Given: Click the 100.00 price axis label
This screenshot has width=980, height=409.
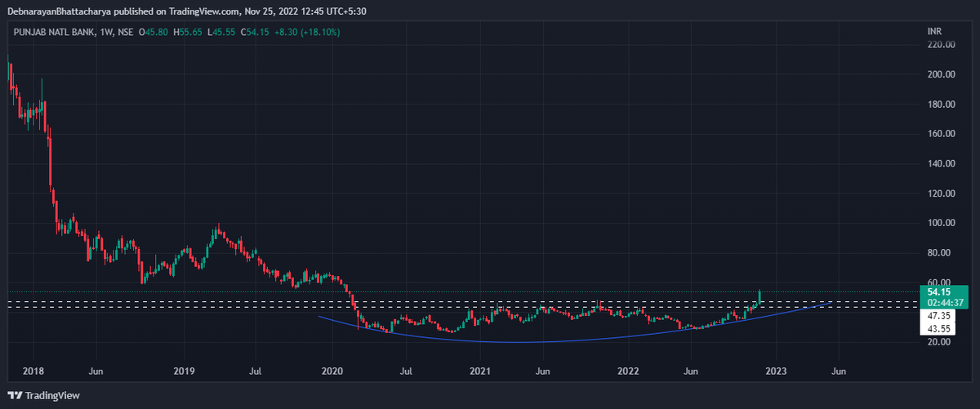Looking at the screenshot, I should coord(942,223).
